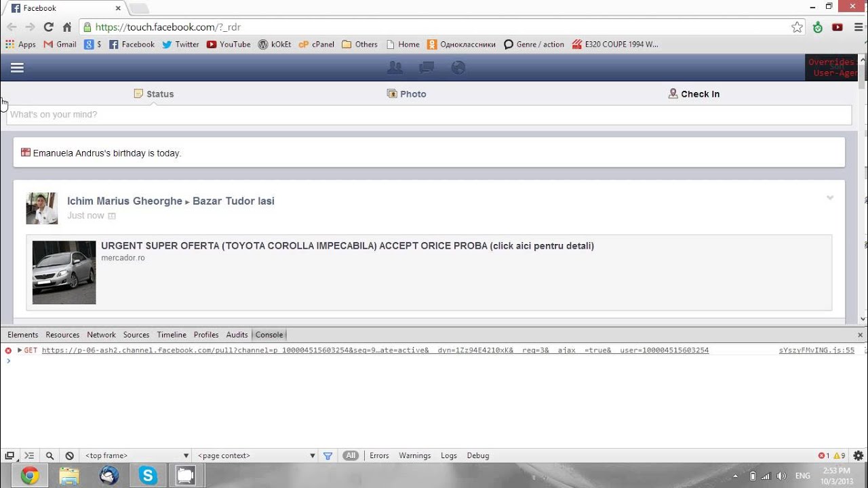This screenshot has height=488, width=868.
Task: Open notifications globe icon
Action: coord(458,68)
